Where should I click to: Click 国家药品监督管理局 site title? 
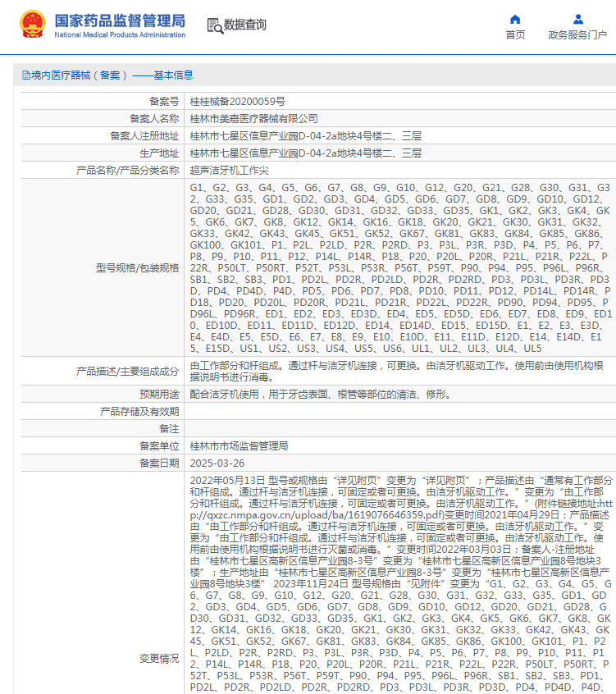pyautogui.click(x=120, y=21)
